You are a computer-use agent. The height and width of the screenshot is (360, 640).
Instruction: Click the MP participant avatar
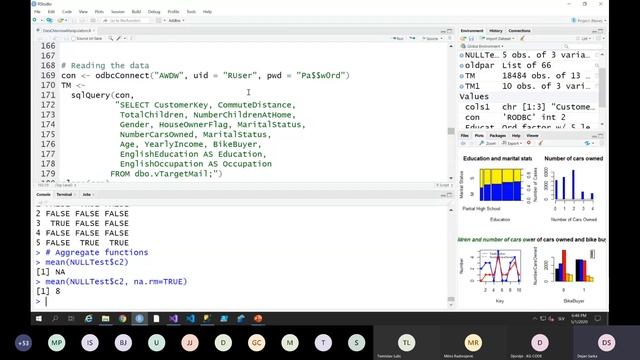click(56, 343)
